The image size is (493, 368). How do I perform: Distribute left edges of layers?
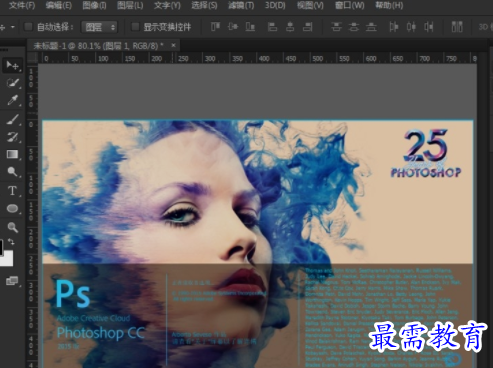coord(394,27)
